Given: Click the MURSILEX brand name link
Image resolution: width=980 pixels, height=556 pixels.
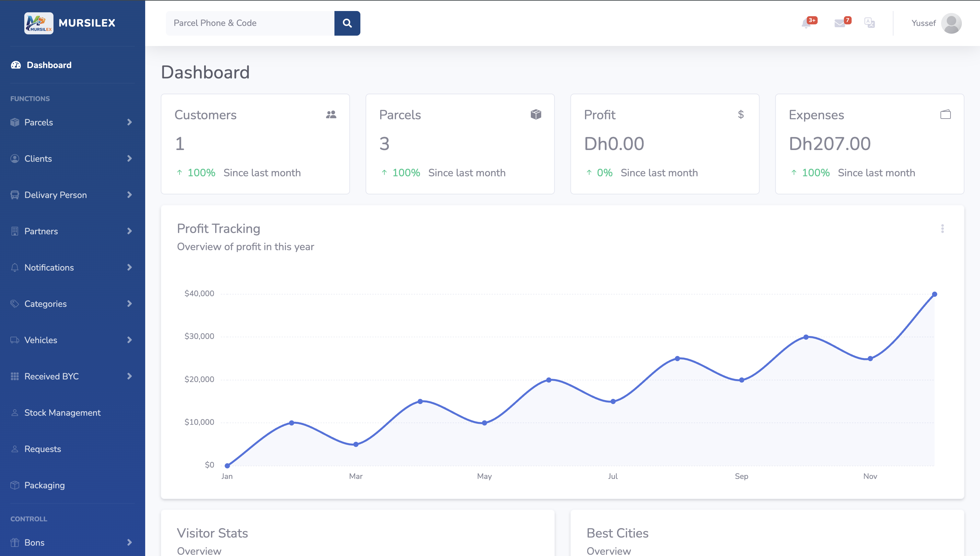Looking at the screenshot, I should [x=87, y=23].
